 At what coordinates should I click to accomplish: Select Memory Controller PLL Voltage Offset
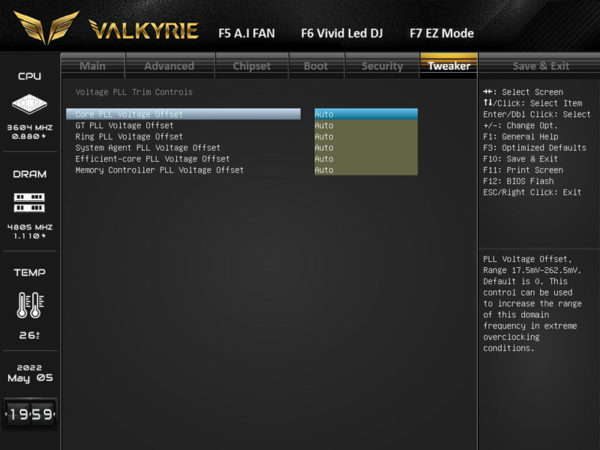pos(159,170)
